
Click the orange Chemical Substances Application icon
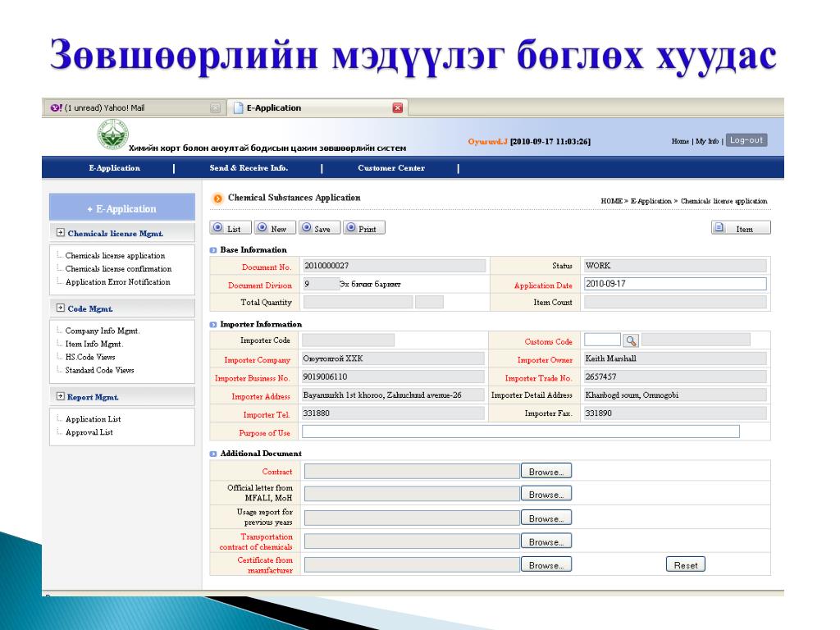tap(218, 199)
